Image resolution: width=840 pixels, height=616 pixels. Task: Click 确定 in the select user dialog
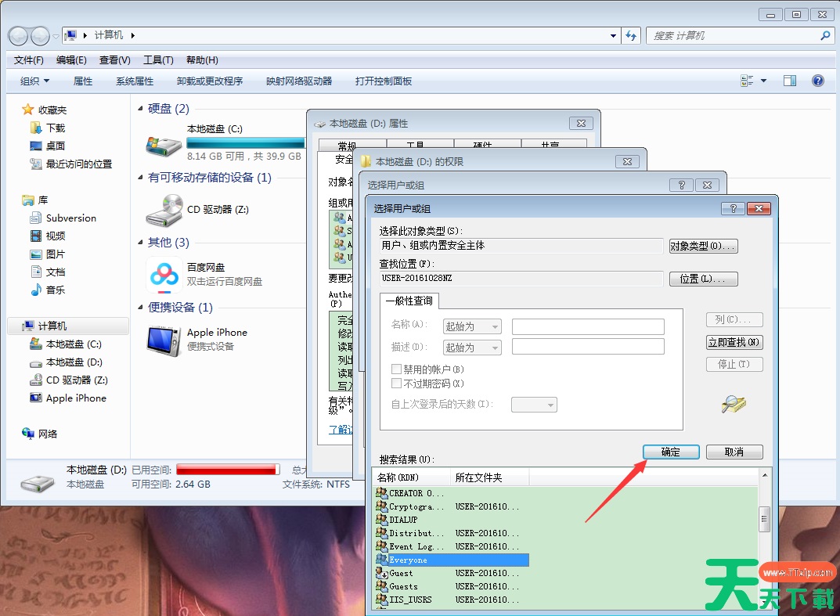671,452
